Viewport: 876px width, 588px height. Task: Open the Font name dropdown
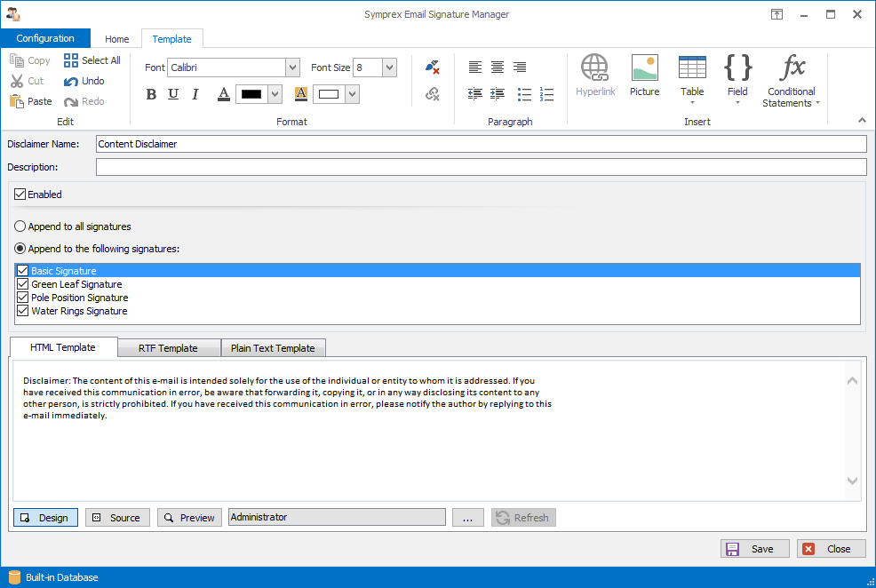292,68
